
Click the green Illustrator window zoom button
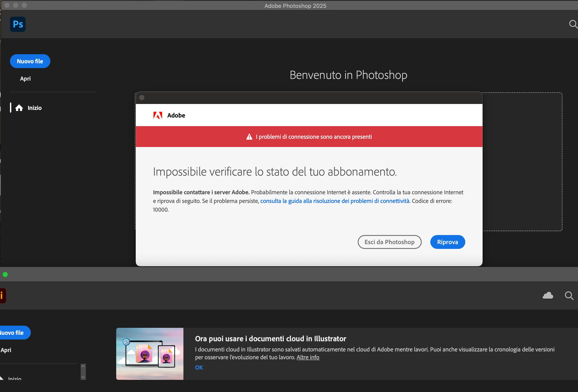5,275
